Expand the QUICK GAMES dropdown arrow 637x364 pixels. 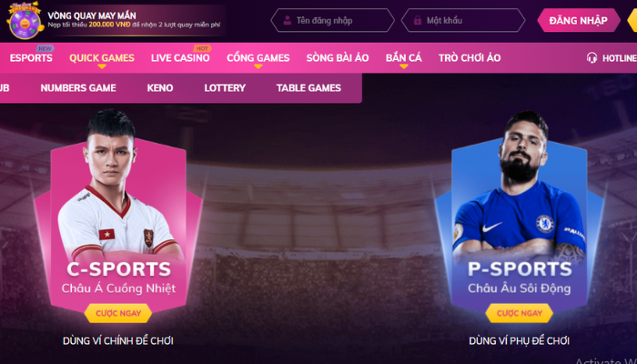(x=102, y=66)
